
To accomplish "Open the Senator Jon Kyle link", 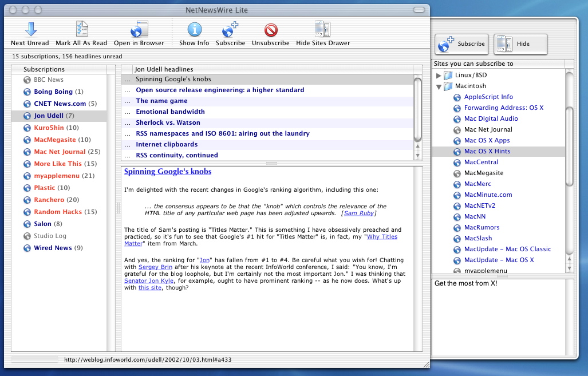I will pyautogui.click(x=149, y=281).
